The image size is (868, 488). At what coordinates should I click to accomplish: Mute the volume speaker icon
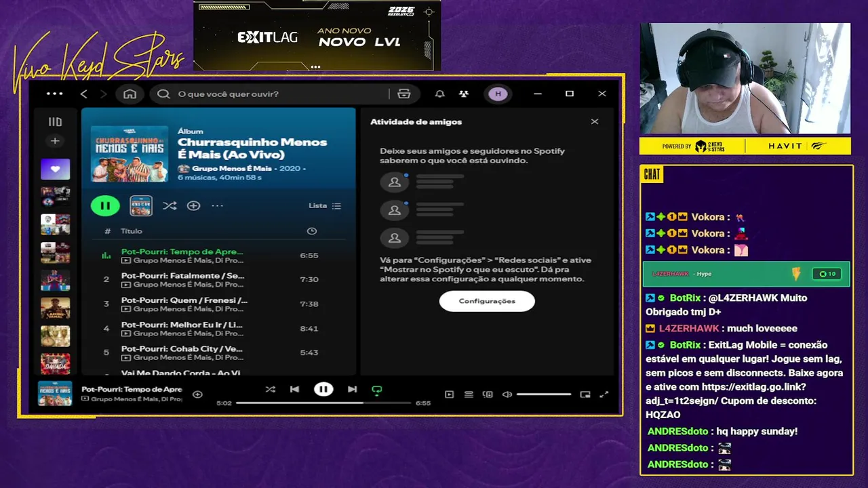(507, 394)
